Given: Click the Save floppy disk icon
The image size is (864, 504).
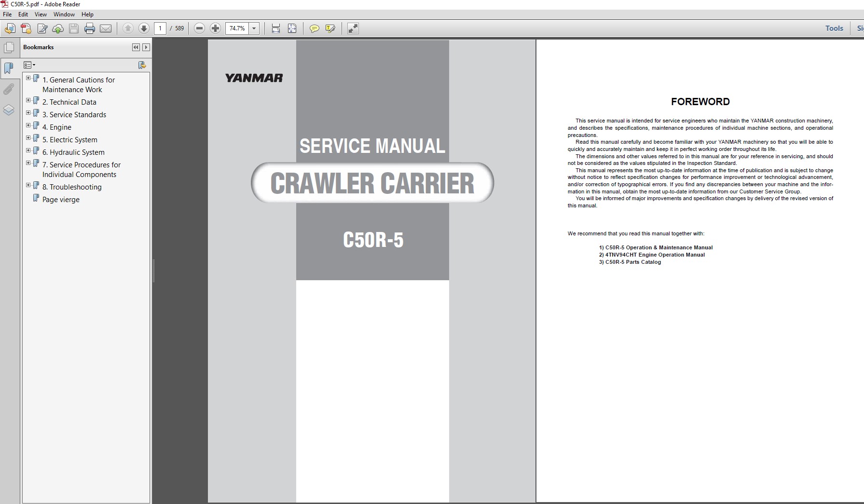Looking at the screenshot, I should point(74,28).
